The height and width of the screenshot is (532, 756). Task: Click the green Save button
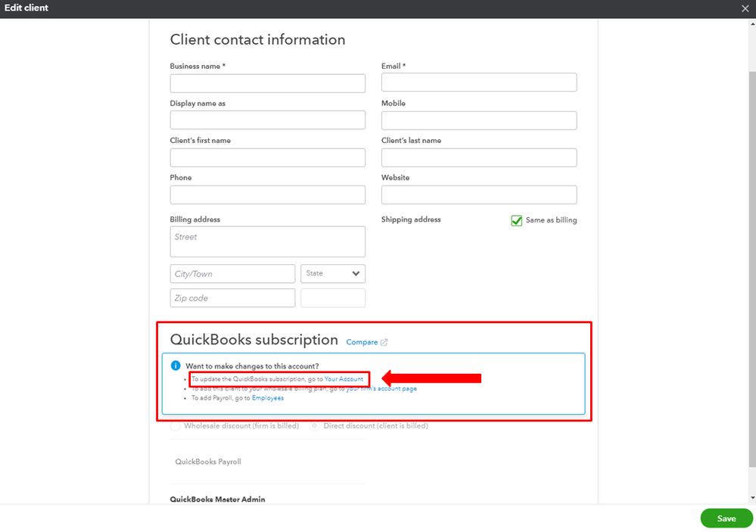coord(726,518)
